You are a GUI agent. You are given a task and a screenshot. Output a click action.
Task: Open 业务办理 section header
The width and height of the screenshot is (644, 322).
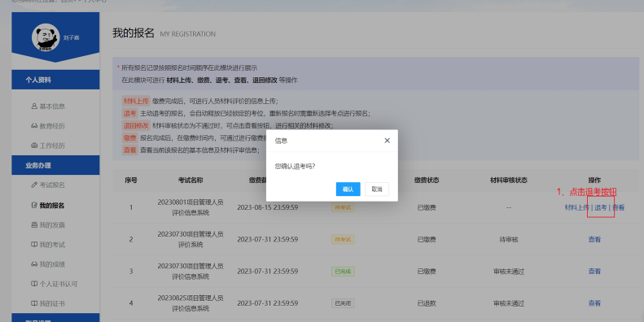coord(55,165)
